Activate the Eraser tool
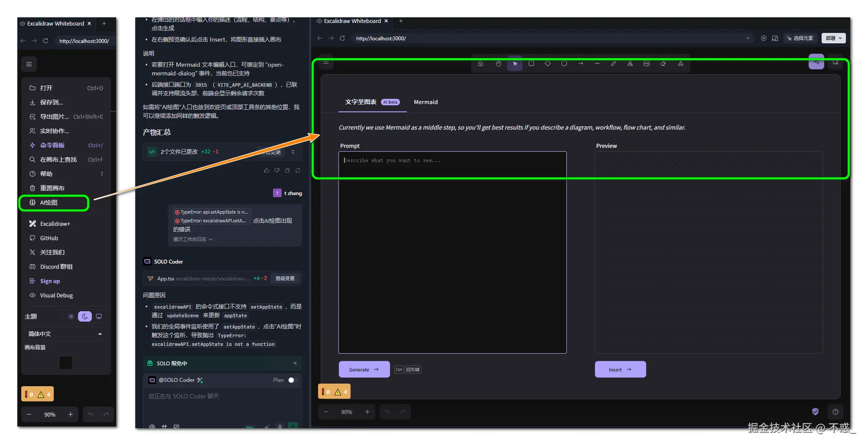Viewport: 868px width, 446px height. [x=663, y=64]
